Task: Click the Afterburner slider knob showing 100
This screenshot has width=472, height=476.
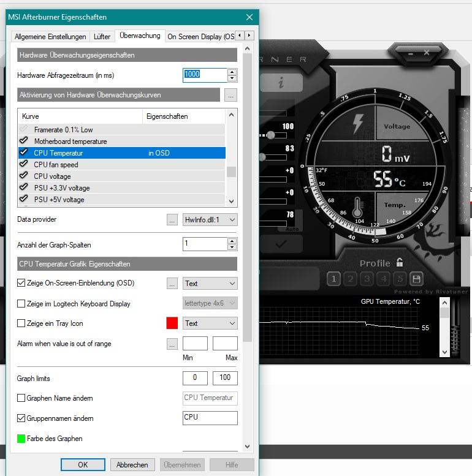Action: point(270,135)
